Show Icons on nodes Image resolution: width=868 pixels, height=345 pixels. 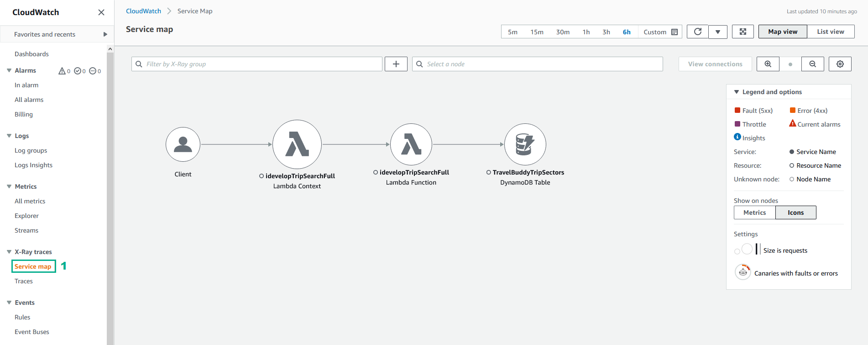(x=796, y=212)
